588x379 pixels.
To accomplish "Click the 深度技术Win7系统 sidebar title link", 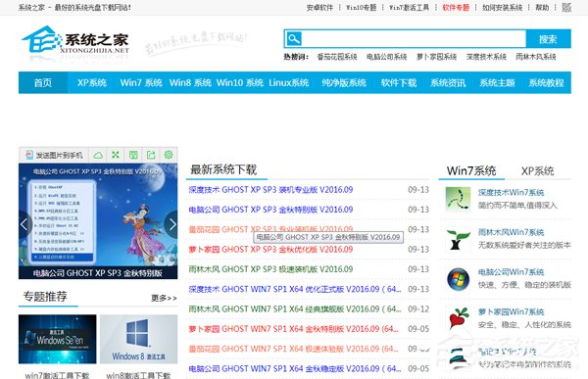I will pyautogui.click(x=511, y=193).
